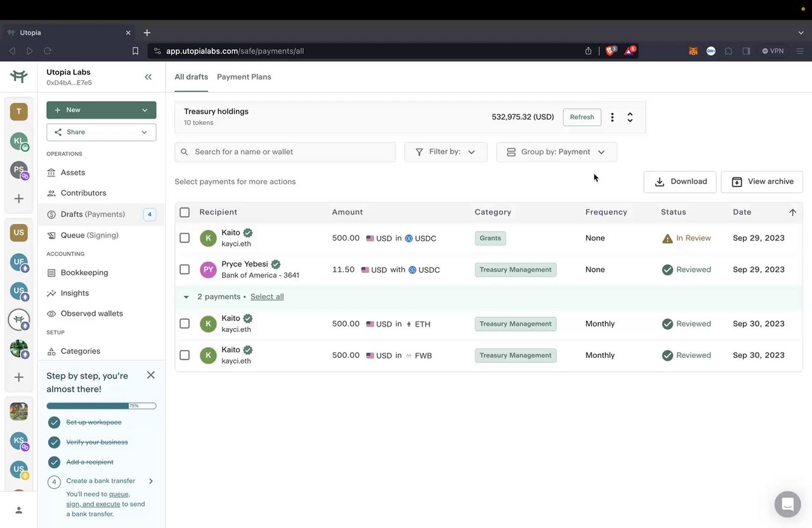Click the browser address bar URL
The width and height of the screenshot is (812, 528).
[235, 51]
